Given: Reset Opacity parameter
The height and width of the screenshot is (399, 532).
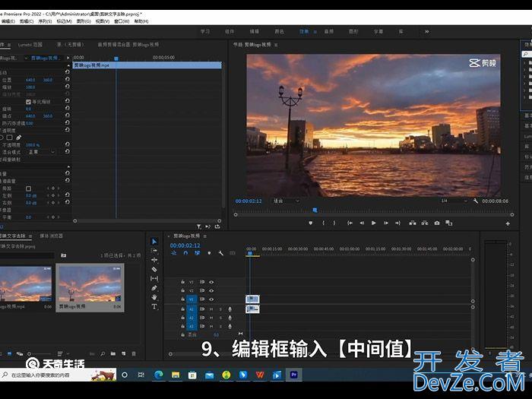Looking at the screenshot, I should point(67,144).
